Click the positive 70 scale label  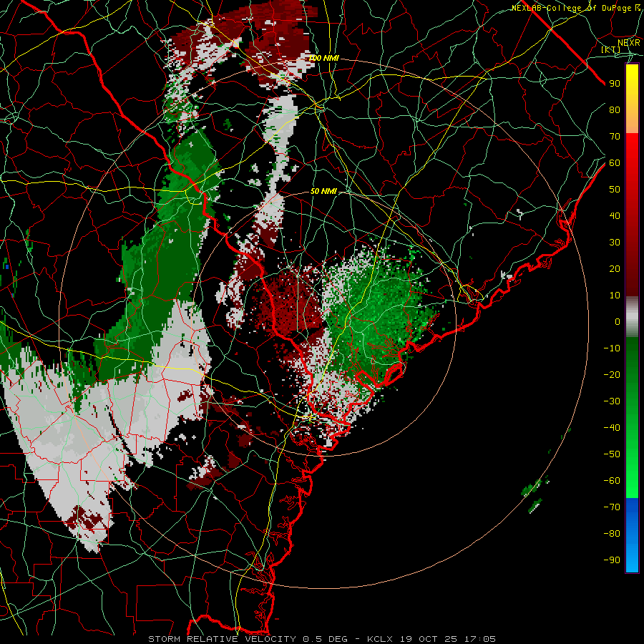click(x=615, y=137)
